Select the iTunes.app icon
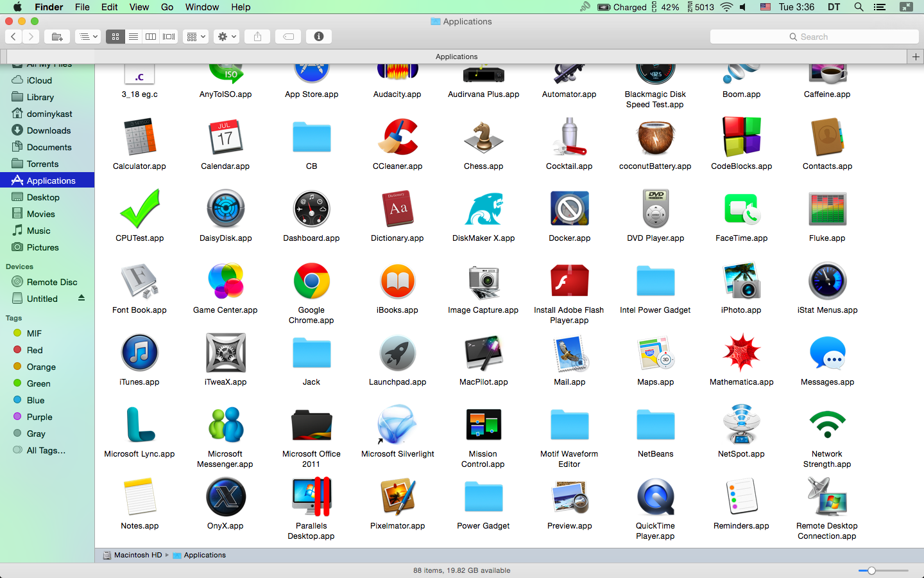This screenshot has height=578, width=924. coord(139,353)
